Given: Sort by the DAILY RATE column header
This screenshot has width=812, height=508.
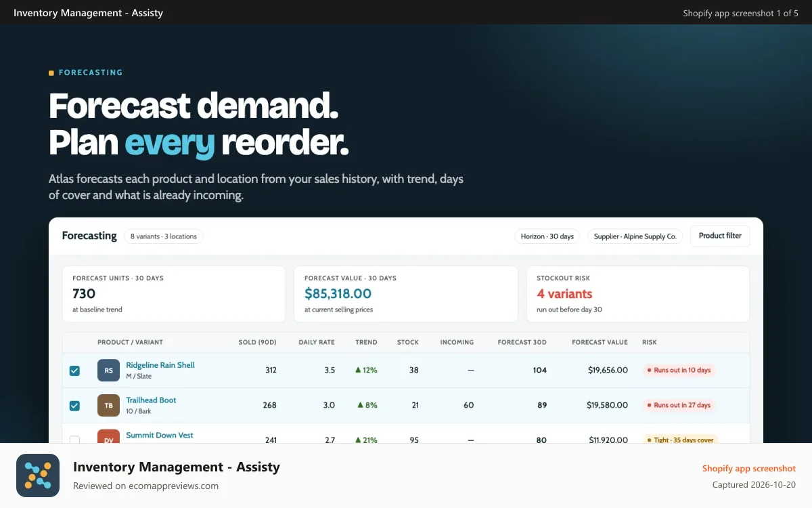Looking at the screenshot, I should [x=317, y=342].
